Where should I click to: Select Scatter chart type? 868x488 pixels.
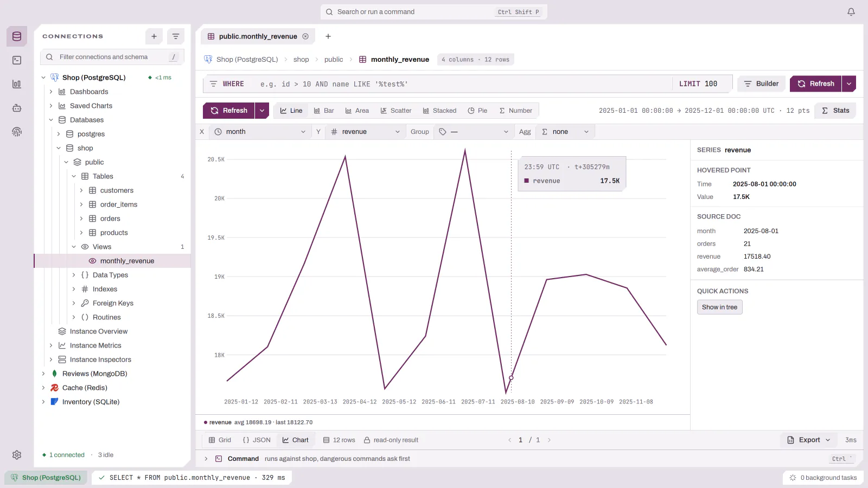tap(396, 111)
